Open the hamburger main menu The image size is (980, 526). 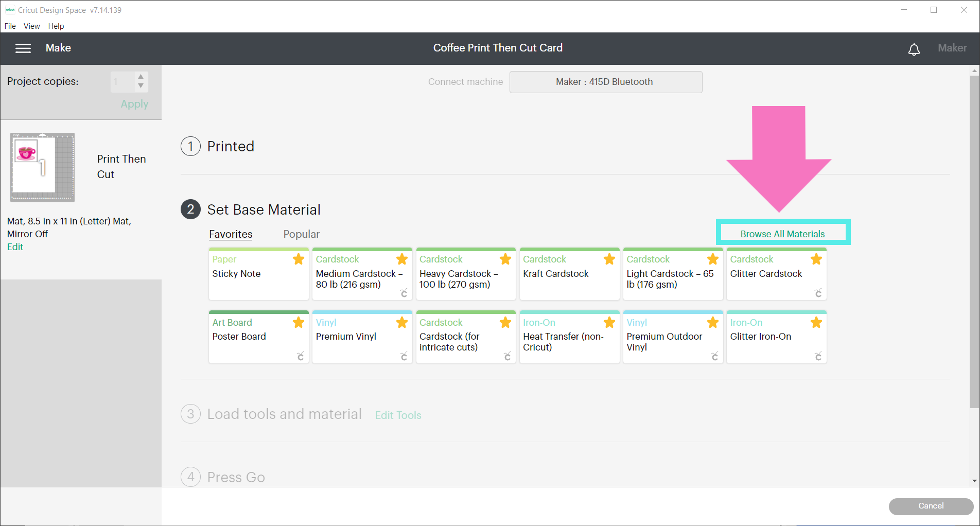click(23, 48)
